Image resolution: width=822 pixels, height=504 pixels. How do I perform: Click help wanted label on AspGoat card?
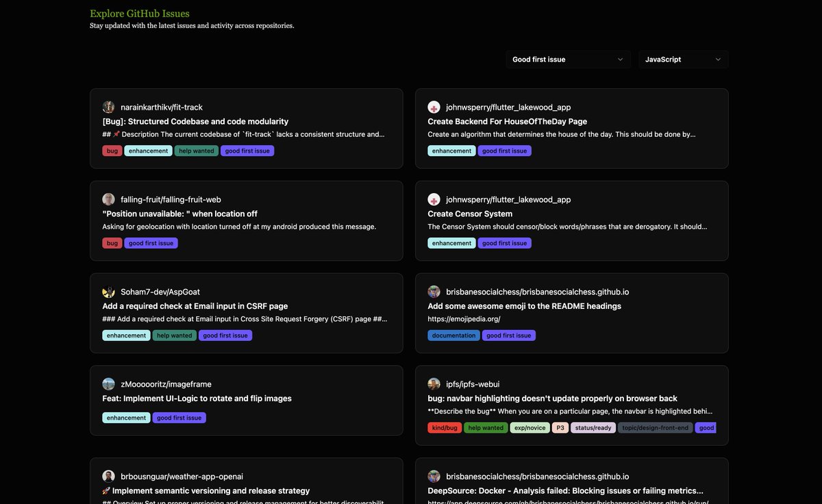(175, 336)
